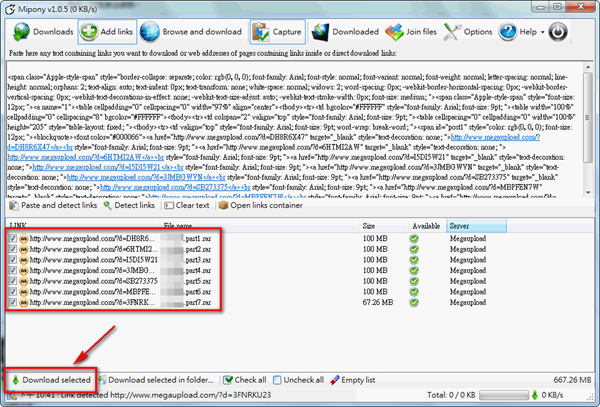The height and width of the screenshot is (407, 600).
Task: Open Browse and download
Action: [x=191, y=32]
